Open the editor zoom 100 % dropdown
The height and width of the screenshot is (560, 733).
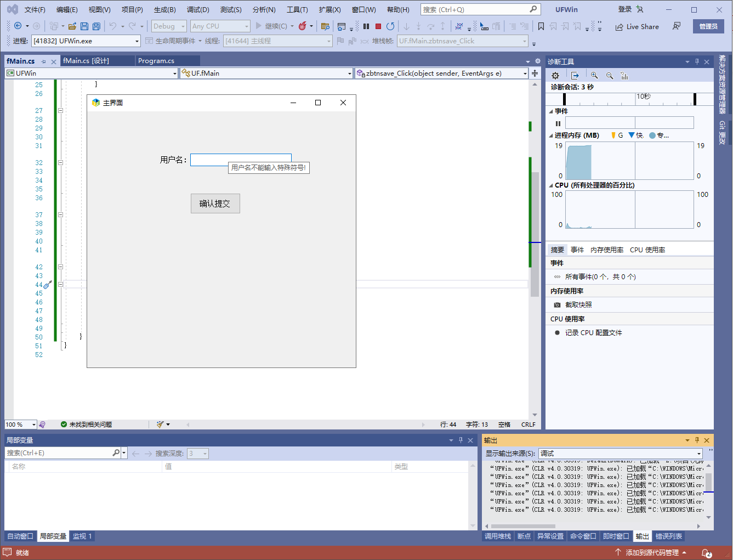coord(20,425)
